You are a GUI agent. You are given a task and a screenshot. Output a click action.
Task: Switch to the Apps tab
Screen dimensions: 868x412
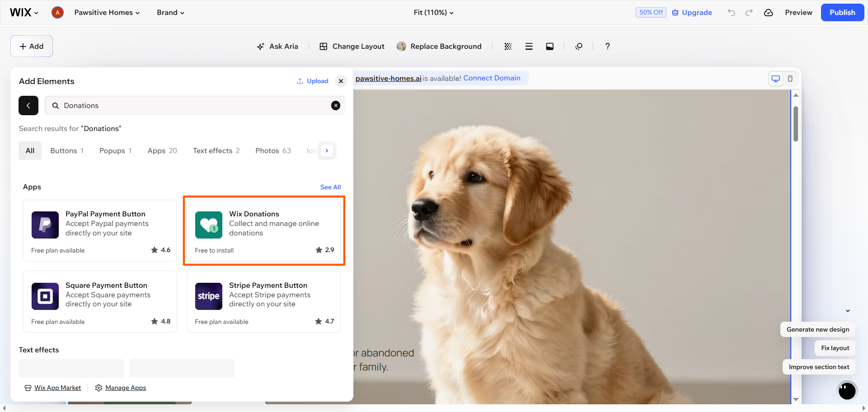(x=162, y=150)
